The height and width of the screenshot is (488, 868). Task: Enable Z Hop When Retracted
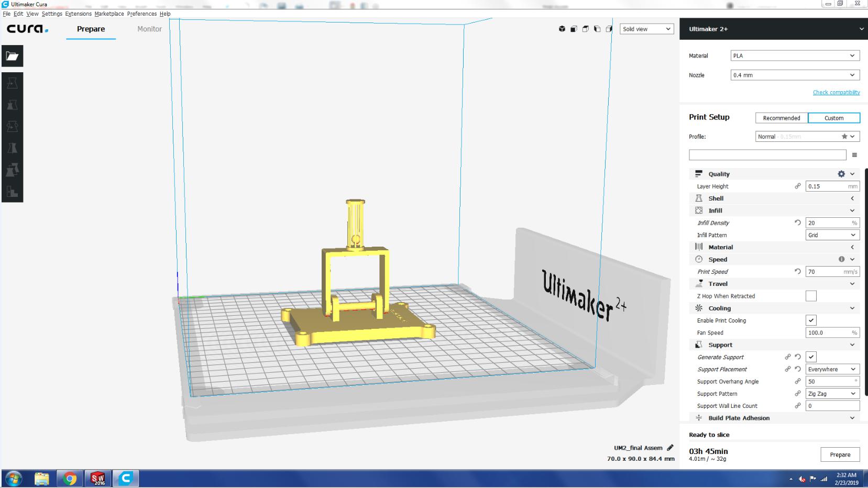[x=811, y=296]
